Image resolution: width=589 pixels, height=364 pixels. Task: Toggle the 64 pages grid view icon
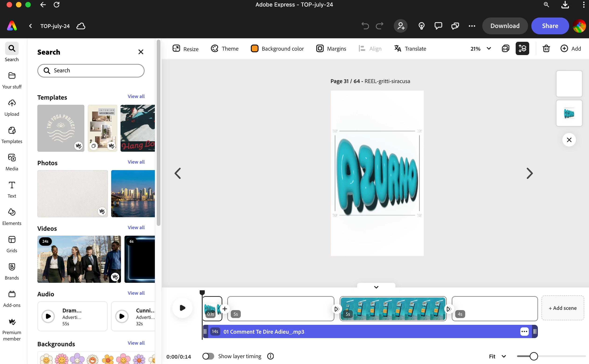point(505,48)
